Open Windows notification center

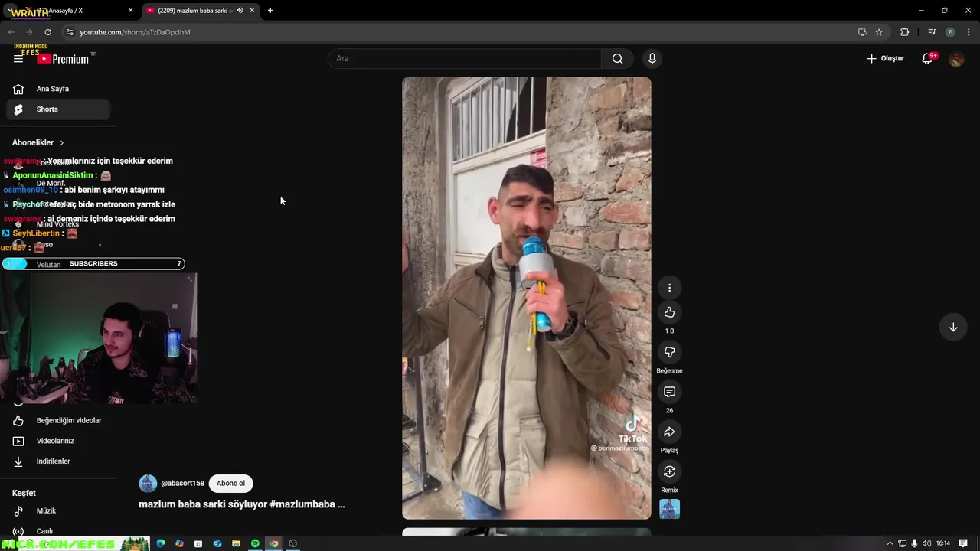tap(964, 543)
